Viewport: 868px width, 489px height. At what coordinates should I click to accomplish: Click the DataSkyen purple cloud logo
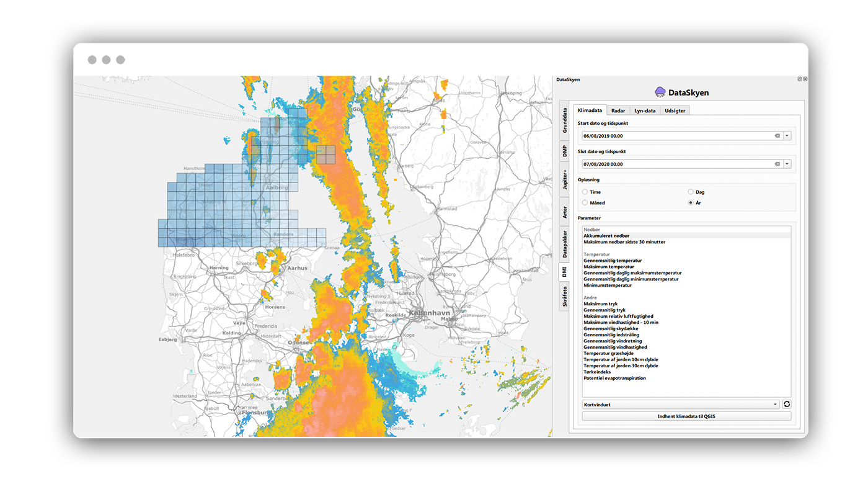660,92
